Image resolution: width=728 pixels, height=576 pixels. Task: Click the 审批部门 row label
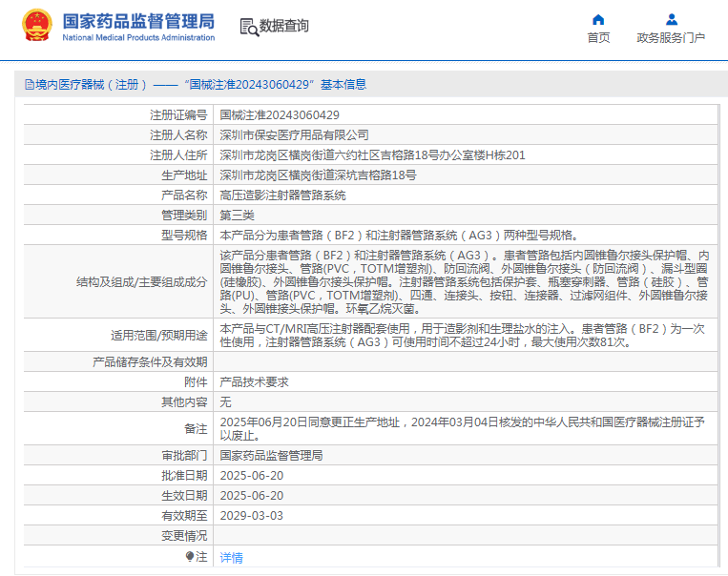pos(184,455)
